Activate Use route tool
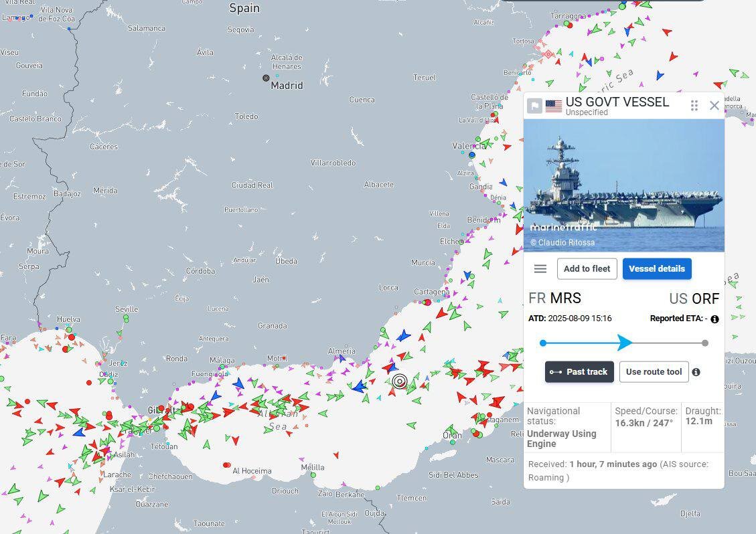The height and width of the screenshot is (534, 756). [654, 372]
